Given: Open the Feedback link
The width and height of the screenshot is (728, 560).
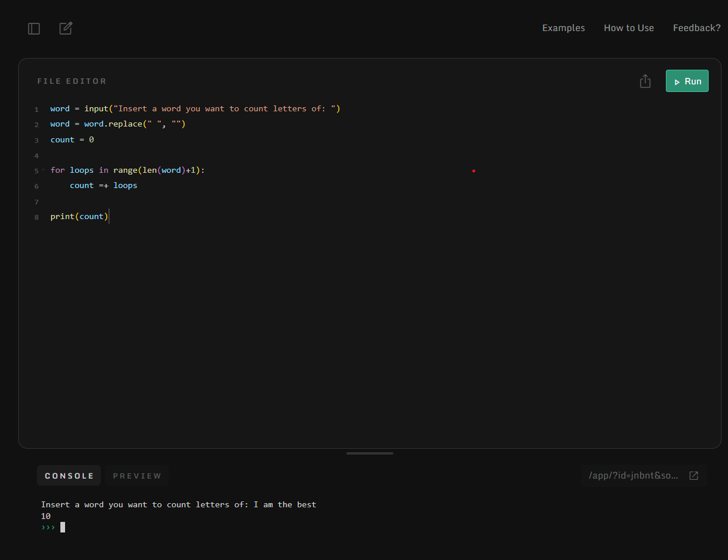Looking at the screenshot, I should (x=696, y=28).
